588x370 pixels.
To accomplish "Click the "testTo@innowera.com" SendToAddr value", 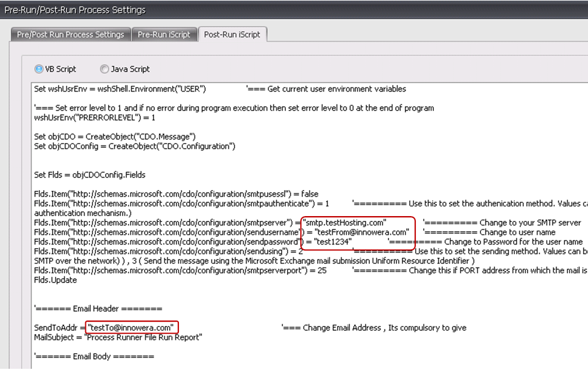I will [132, 328].
